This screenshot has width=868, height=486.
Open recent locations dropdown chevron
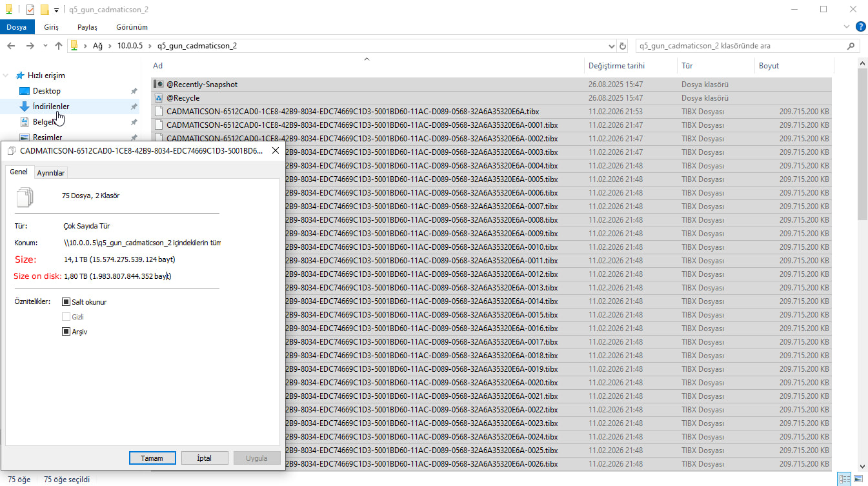pyautogui.click(x=45, y=46)
